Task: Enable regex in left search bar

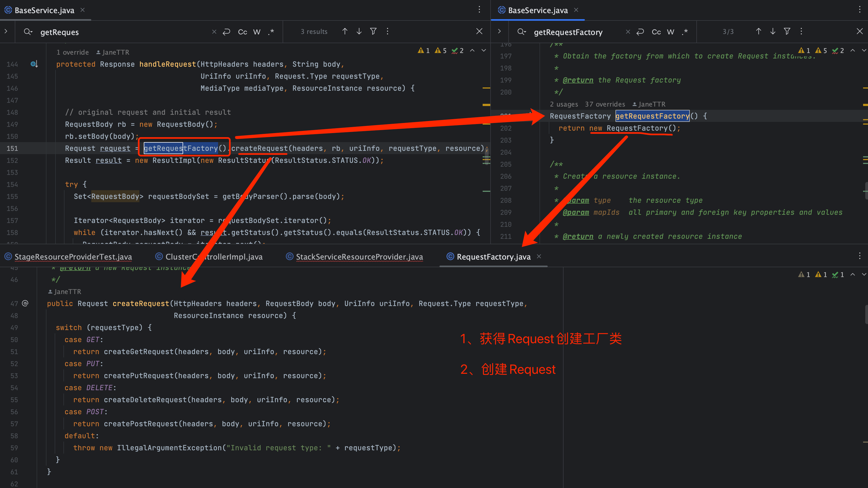Action: click(271, 32)
